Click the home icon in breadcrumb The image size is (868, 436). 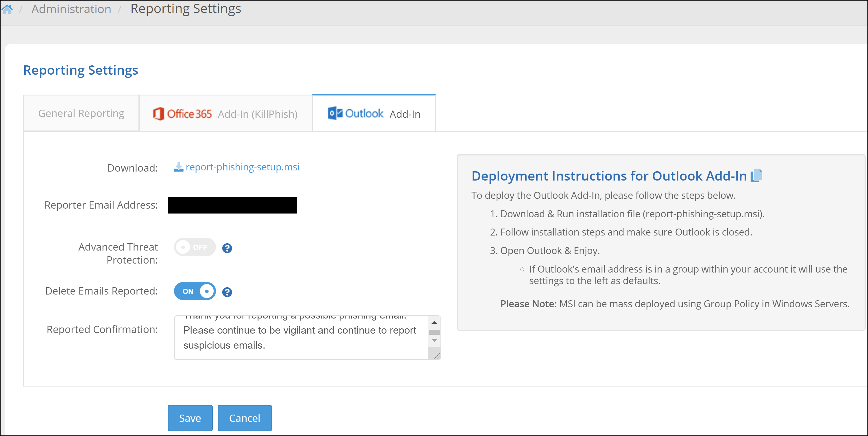(7, 9)
